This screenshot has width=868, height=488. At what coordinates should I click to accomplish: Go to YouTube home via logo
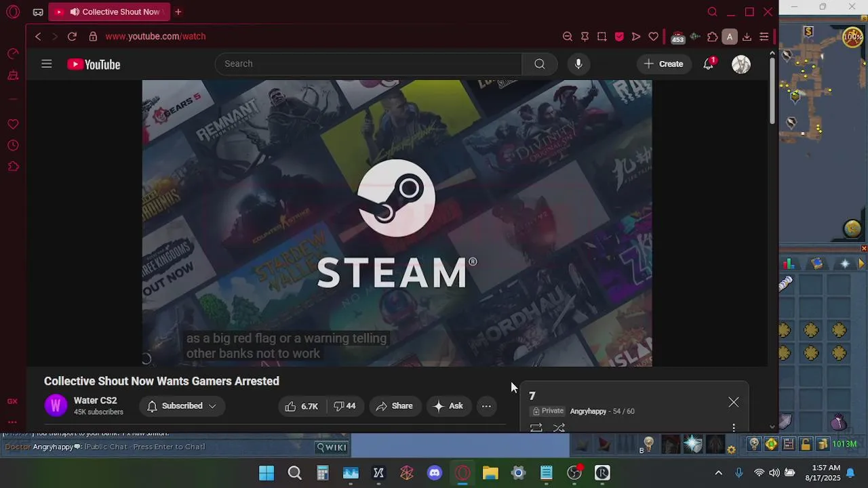[94, 64]
